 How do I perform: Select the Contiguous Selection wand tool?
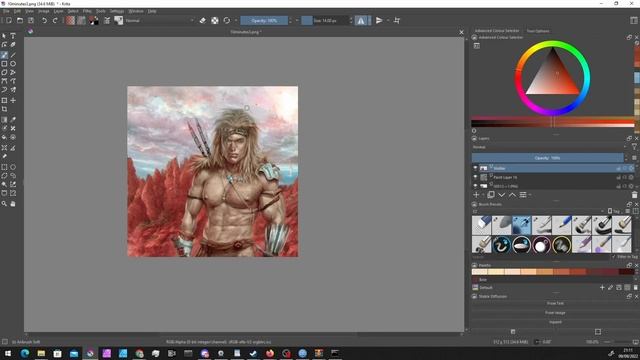point(4,184)
